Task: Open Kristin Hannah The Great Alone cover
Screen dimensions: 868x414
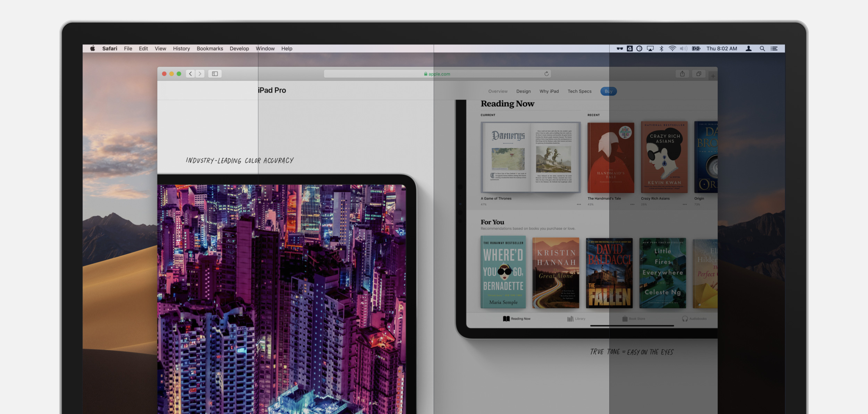Action: click(556, 273)
